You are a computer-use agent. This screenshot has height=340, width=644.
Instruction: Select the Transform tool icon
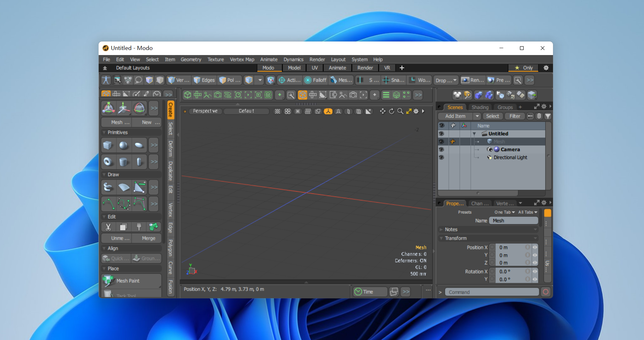[x=108, y=108]
